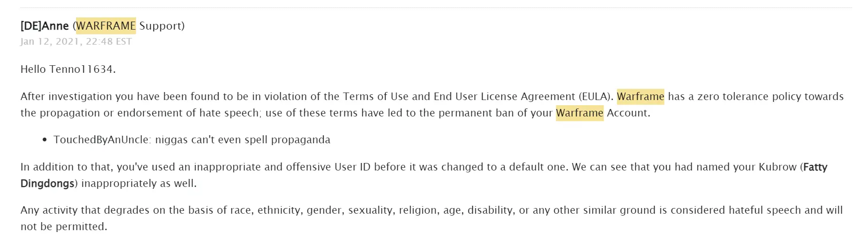Click the (EULA) abbreviation text
868x240 pixels.
(x=596, y=96)
